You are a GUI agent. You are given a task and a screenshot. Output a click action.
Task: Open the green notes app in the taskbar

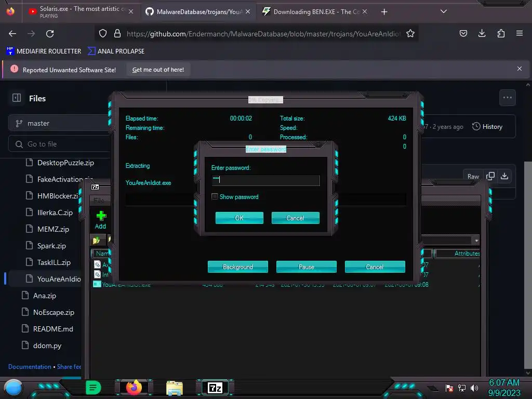(x=93, y=388)
